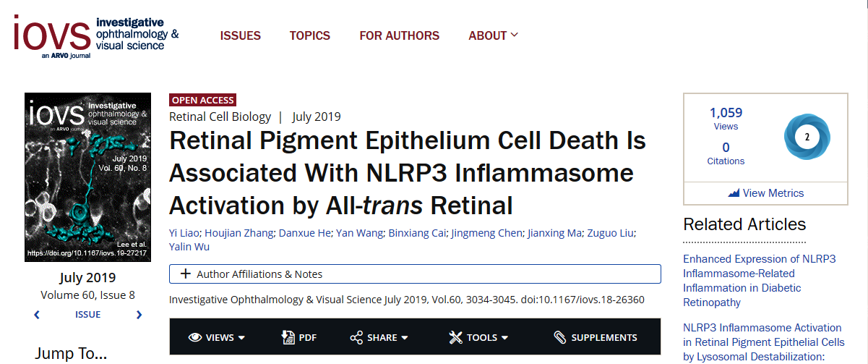Go to previous issue arrow
Screen dimensions: 868x364
(x=37, y=315)
